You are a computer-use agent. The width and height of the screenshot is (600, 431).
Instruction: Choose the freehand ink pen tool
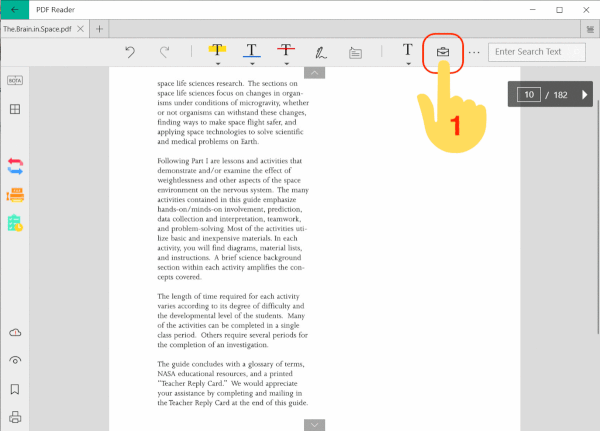click(x=321, y=51)
